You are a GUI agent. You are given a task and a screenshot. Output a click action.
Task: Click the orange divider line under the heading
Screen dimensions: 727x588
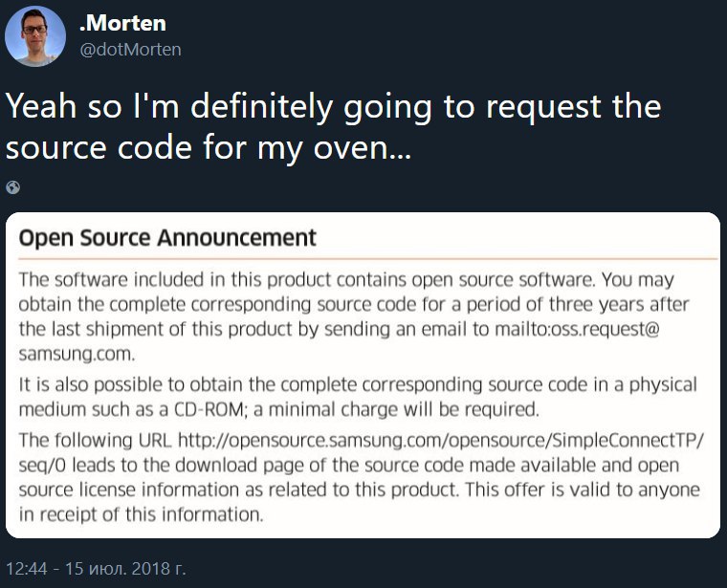tap(368, 259)
